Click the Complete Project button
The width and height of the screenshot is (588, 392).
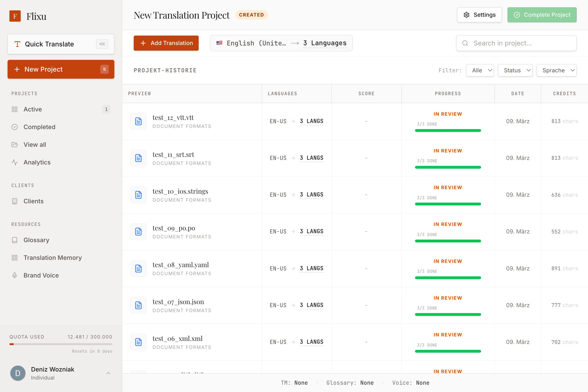coord(542,15)
